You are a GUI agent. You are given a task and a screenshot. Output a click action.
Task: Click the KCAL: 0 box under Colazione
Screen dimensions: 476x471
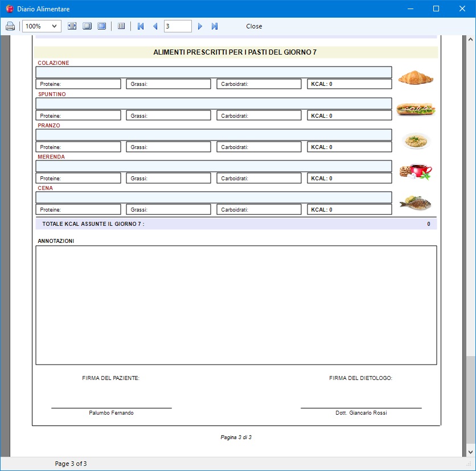tap(350, 84)
